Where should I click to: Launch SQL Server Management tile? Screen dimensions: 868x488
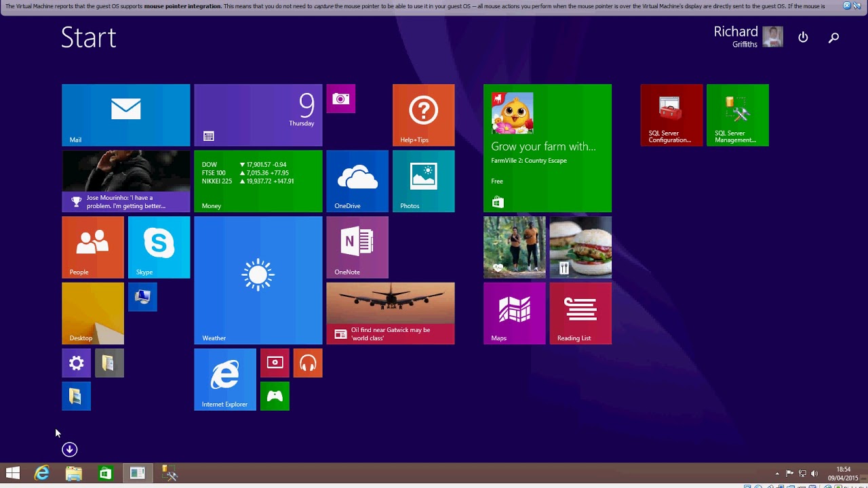tap(738, 115)
